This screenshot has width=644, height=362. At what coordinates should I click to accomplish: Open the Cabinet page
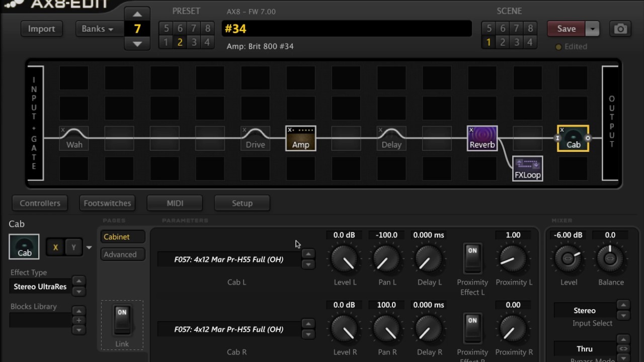[x=123, y=237]
